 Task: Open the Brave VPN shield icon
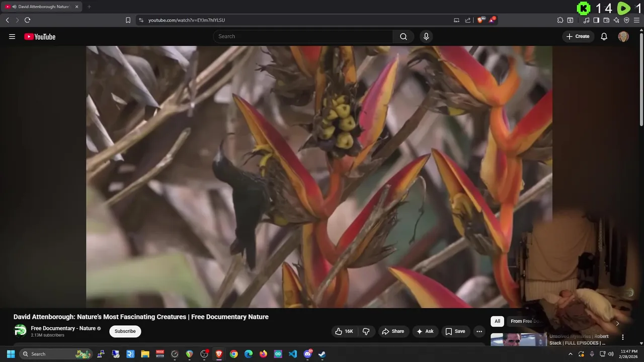(x=626, y=20)
